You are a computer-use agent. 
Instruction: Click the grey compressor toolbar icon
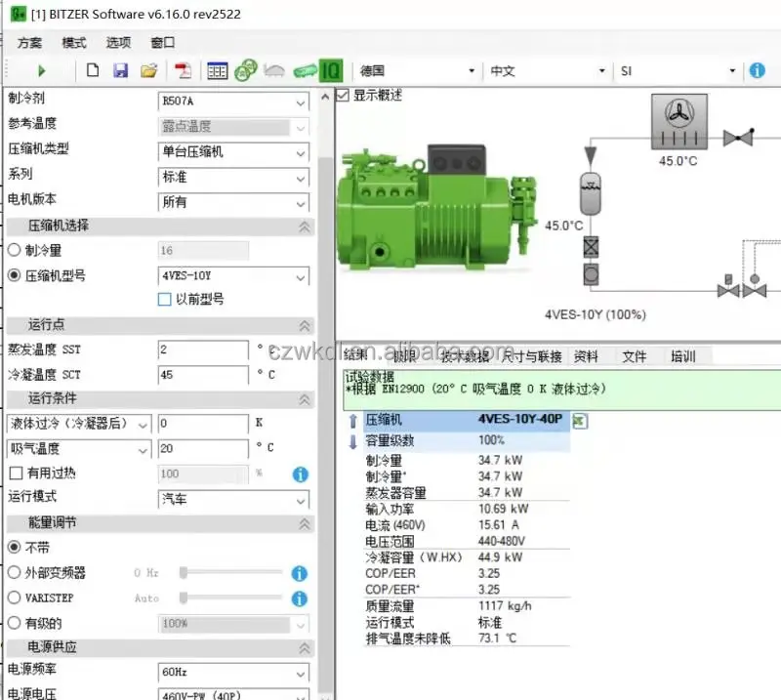coord(274,70)
